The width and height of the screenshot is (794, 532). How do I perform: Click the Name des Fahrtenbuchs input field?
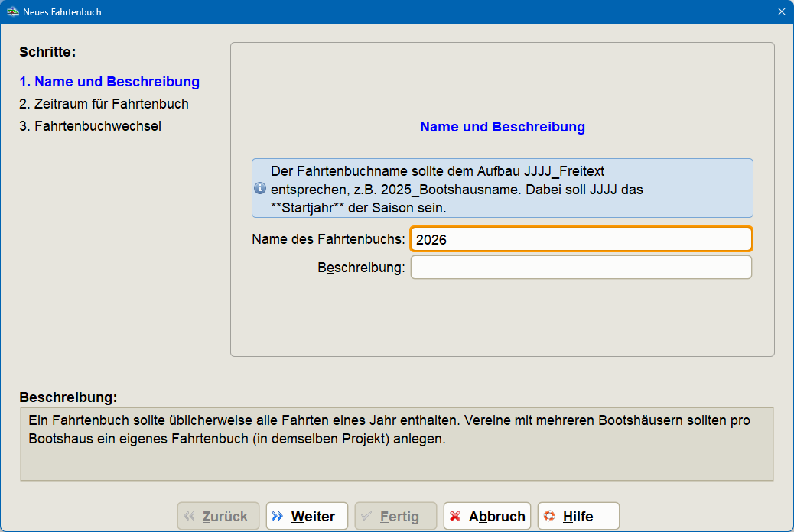click(x=581, y=238)
